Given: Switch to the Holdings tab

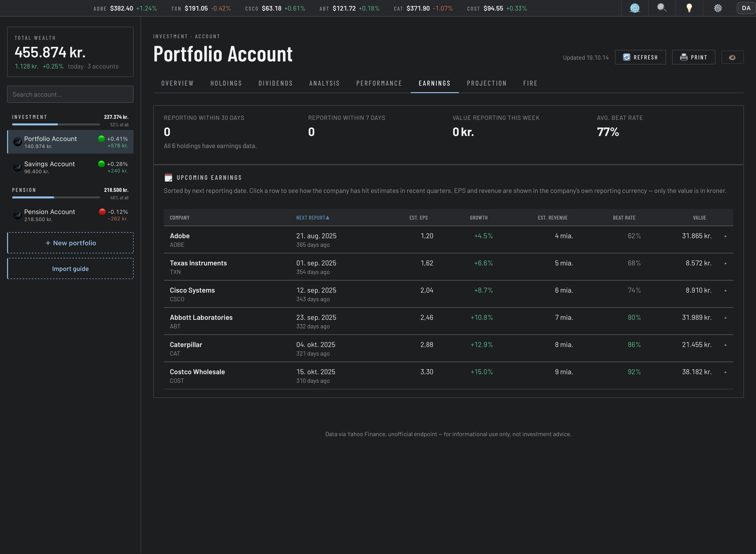Looking at the screenshot, I should (x=226, y=83).
